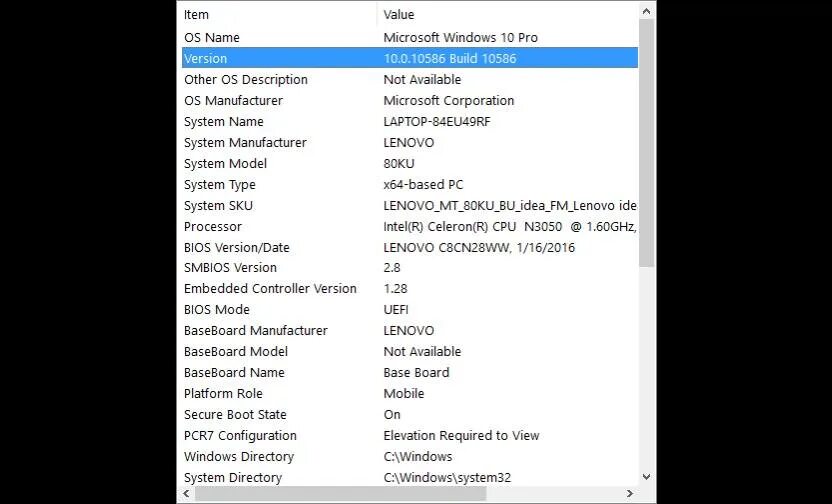Select the Secure Boot State row

410,414
